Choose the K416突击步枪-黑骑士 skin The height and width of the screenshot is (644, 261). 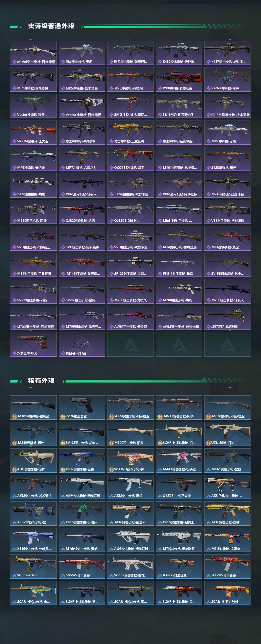point(179,514)
